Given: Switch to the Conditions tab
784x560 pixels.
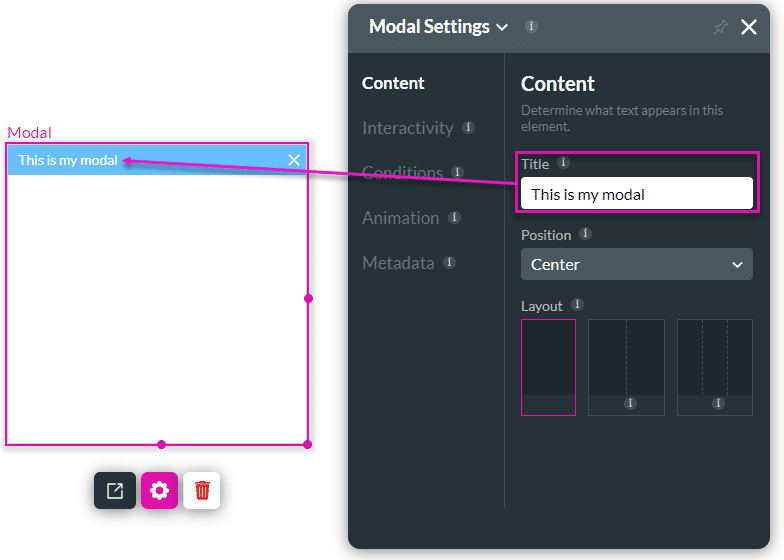Looking at the screenshot, I should tap(402, 173).
